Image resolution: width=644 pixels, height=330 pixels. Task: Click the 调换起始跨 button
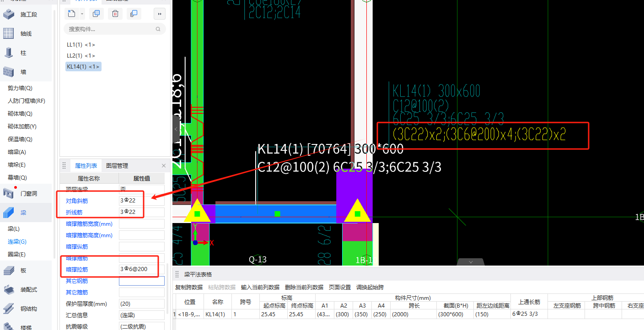point(370,287)
